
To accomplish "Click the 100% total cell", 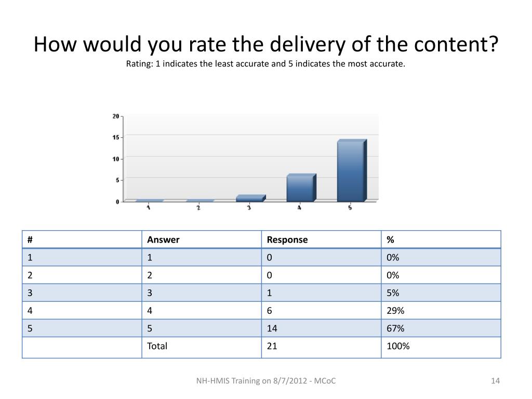I will pyautogui.click(x=441, y=348).
